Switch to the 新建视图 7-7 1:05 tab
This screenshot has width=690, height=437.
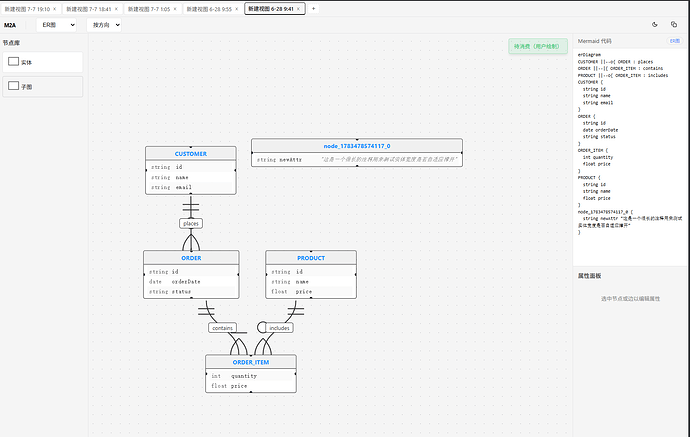152,9
